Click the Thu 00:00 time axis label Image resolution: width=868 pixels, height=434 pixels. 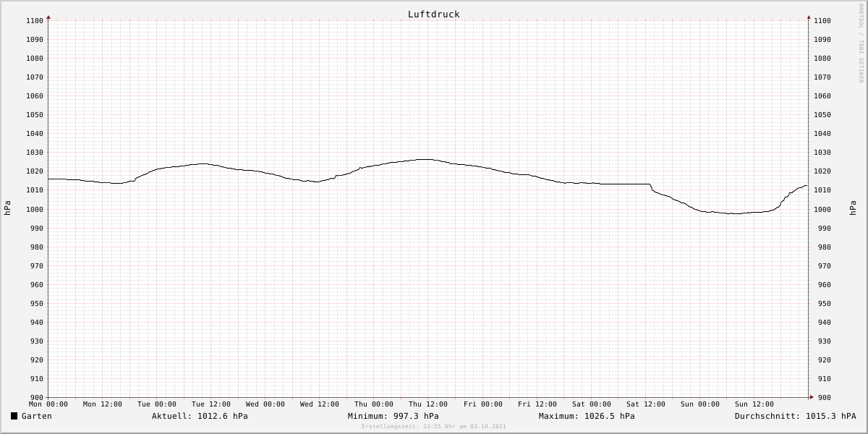tap(374, 404)
